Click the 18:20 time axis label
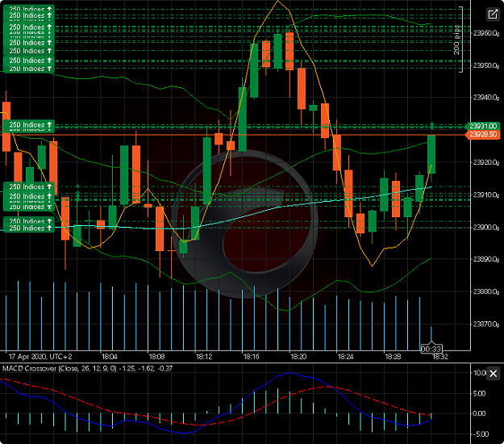The width and height of the screenshot is (504, 444). coord(298,357)
